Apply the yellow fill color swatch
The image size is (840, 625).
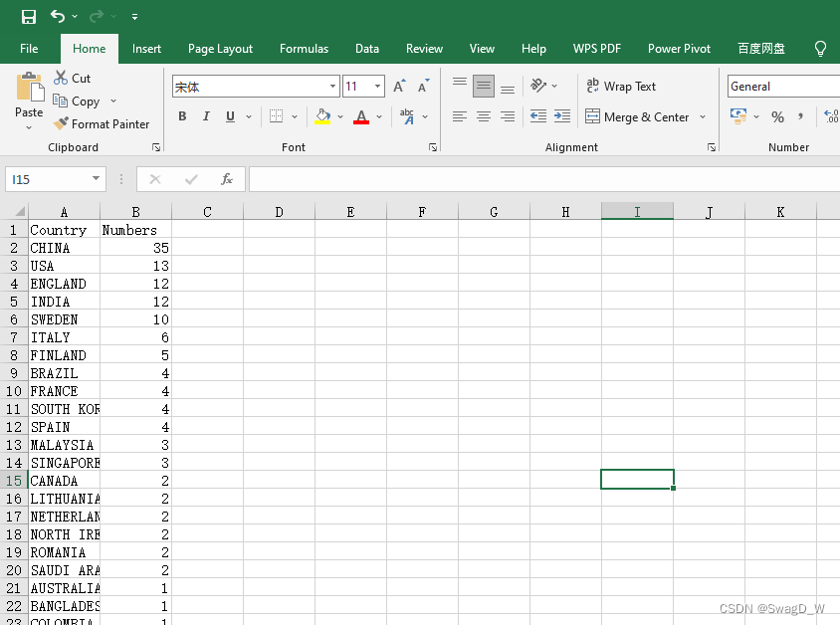click(x=322, y=116)
